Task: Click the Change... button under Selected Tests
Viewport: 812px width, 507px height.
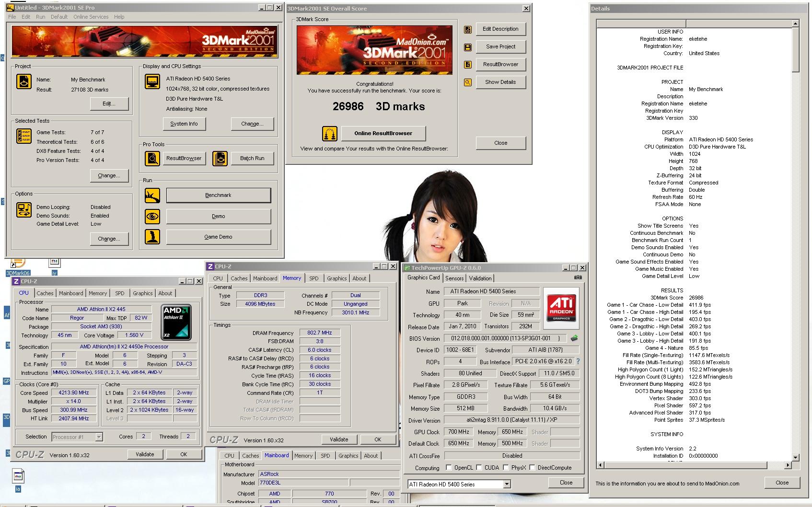Action: pyautogui.click(x=109, y=176)
